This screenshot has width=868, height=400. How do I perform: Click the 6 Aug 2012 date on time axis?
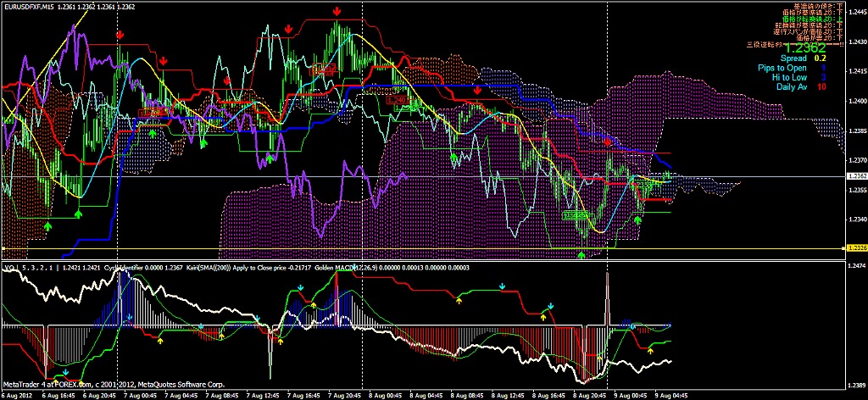pos(19,395)
